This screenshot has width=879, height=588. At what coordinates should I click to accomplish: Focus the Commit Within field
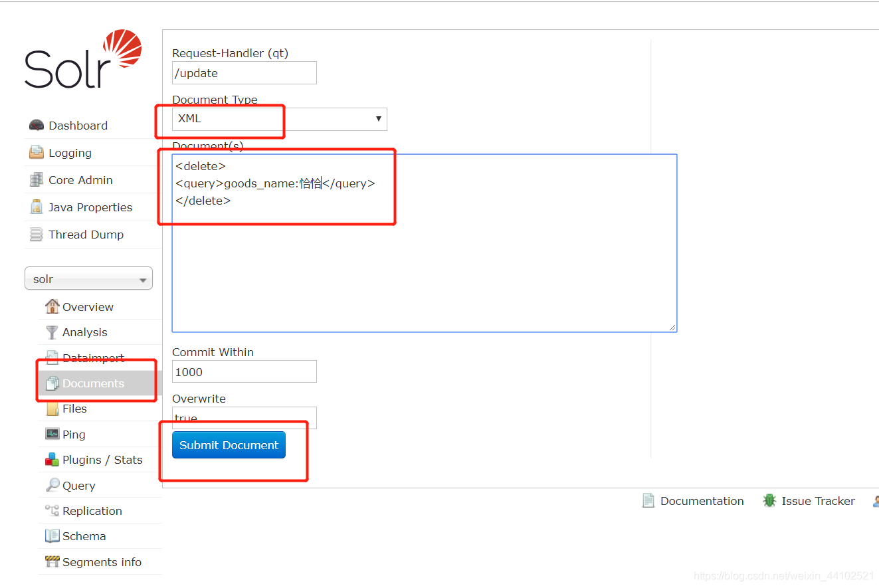(244, 371)
